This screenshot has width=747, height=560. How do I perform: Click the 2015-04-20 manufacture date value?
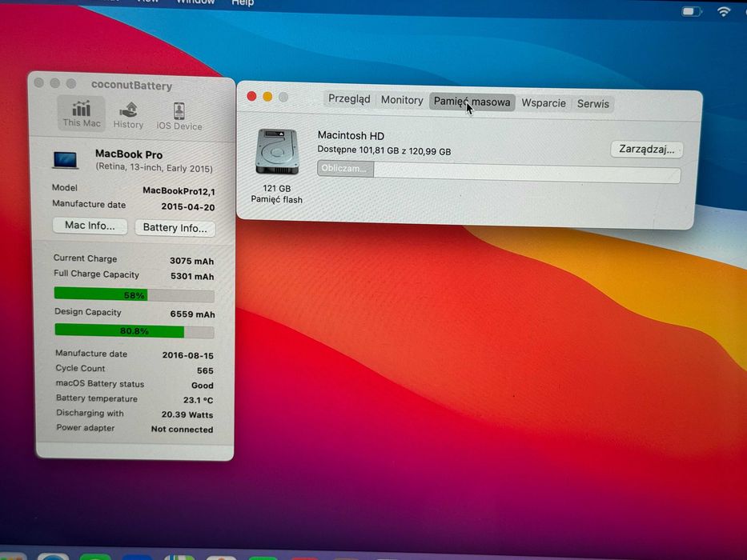(187, 206)
